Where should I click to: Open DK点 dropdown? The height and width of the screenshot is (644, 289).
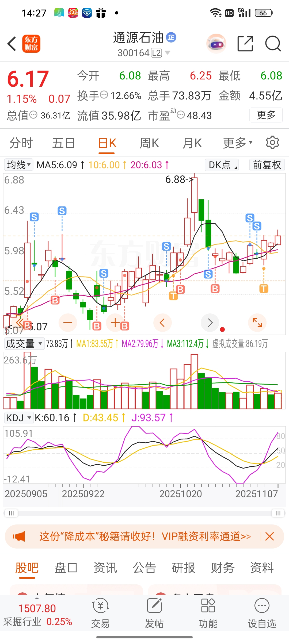222,165
